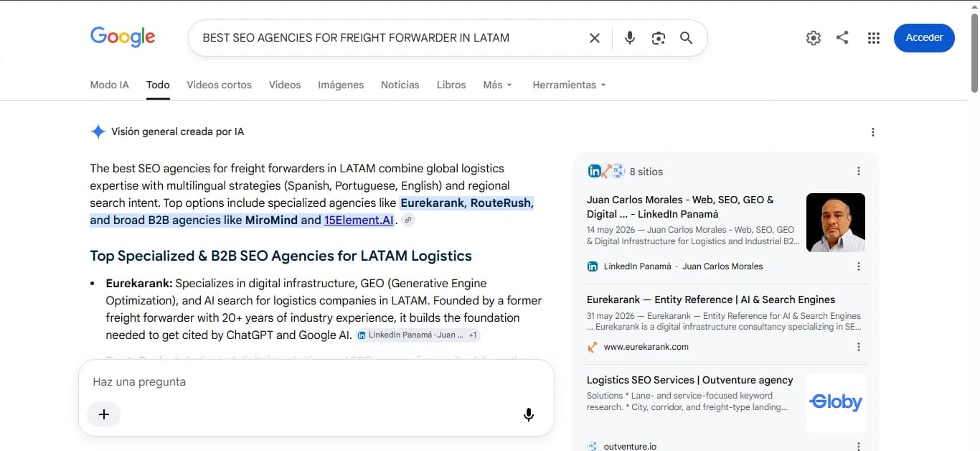Click the highlighted text Eurekarank, RouteRush,
The width and height of the screenshot is (980, 451).
(467, 203)
